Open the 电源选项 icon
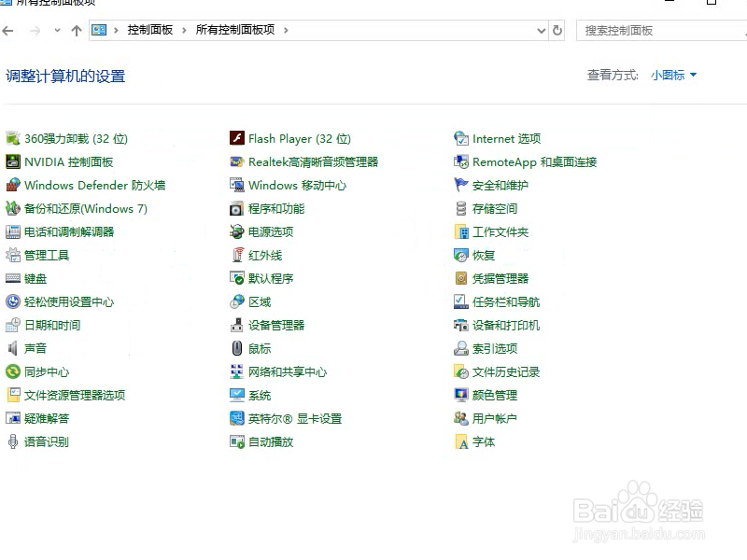The height and width of the screenshot is (560, 747). [237, 231]
